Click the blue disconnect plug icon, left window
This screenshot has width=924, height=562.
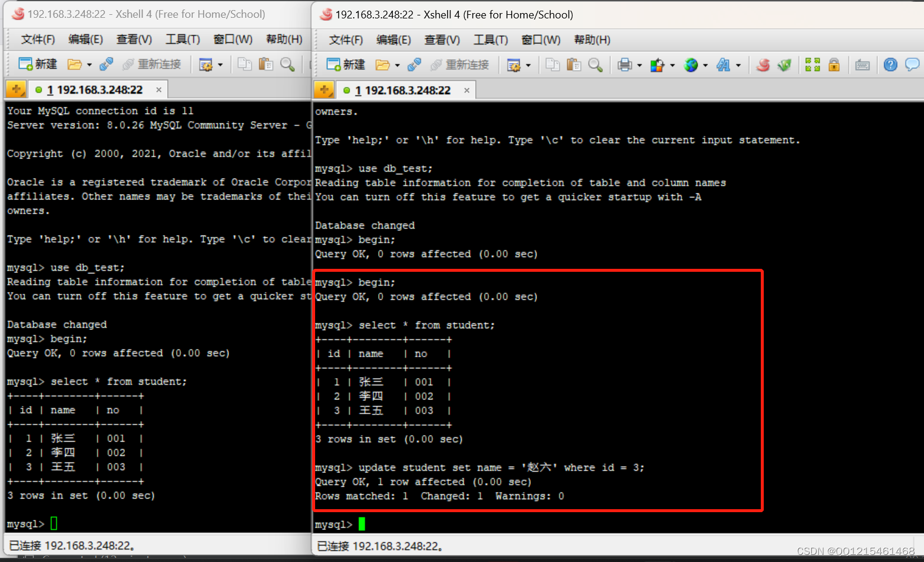(106, 64)
